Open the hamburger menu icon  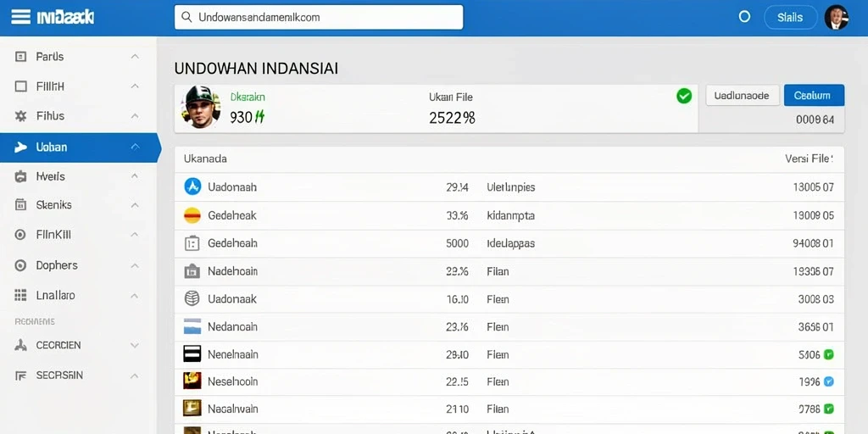(x=20, y=17)
